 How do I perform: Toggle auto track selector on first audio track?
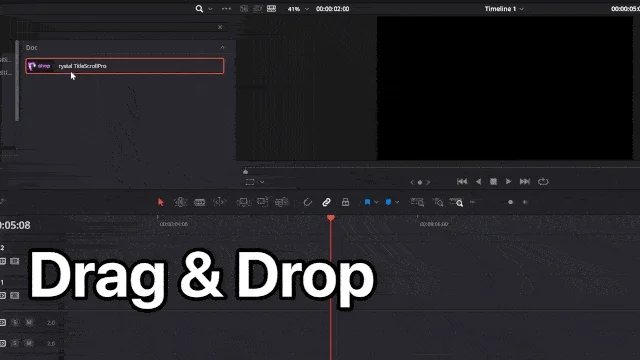coord(2,322)
